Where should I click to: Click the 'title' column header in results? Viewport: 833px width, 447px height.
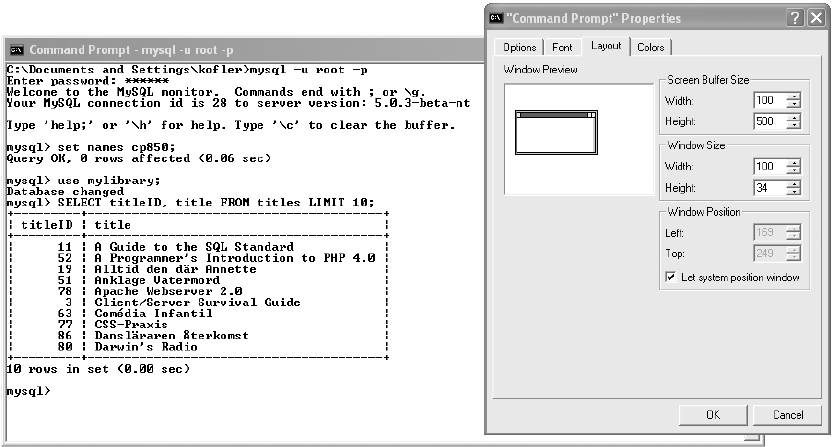pyautogui.click(x=113, y=225)
